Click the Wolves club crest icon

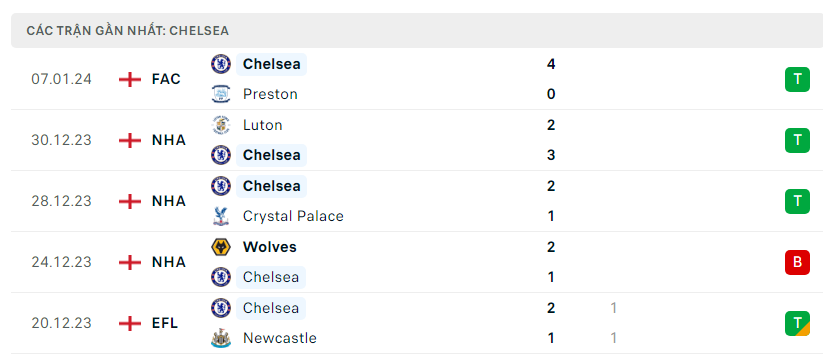(221, 247)
